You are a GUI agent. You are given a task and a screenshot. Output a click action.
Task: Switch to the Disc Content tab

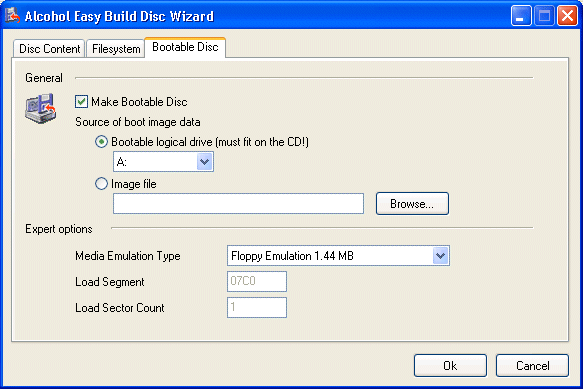[49, 49]
